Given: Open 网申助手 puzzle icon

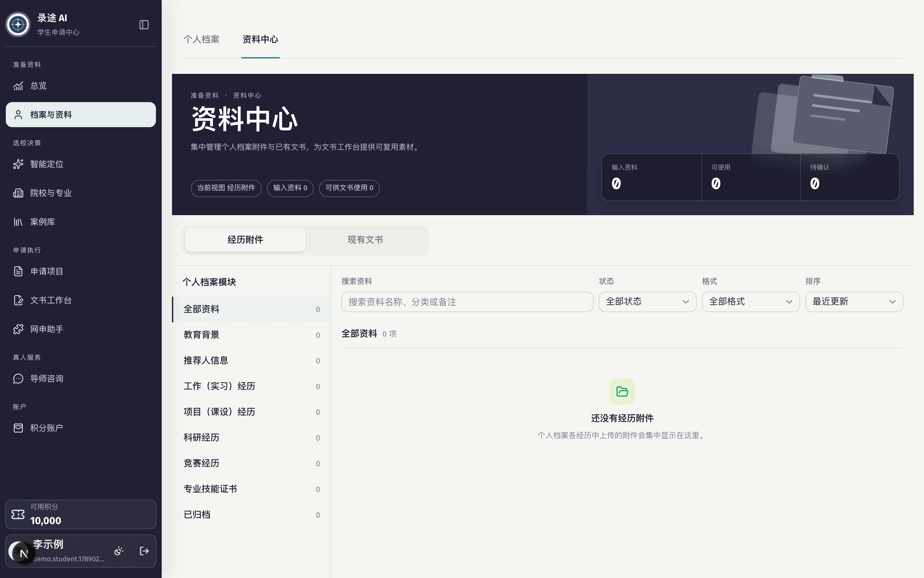Looking at the screenshot, I should 18,329.
